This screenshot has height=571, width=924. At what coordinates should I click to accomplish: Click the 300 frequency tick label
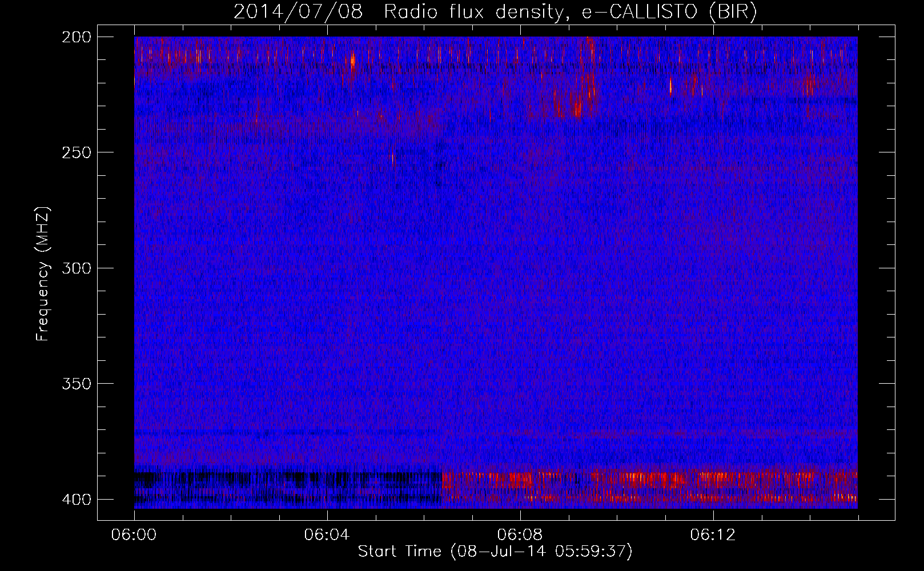tap(76, 268)
